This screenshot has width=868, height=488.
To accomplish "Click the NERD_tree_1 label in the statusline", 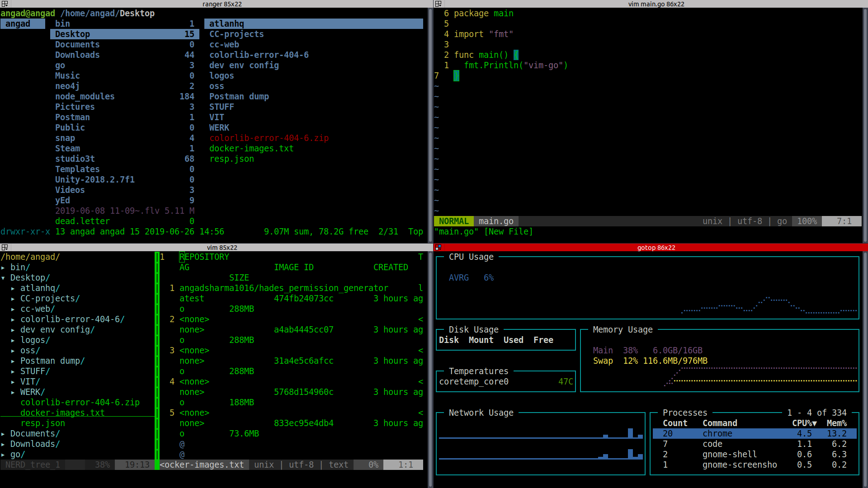I will pos(32,465).
